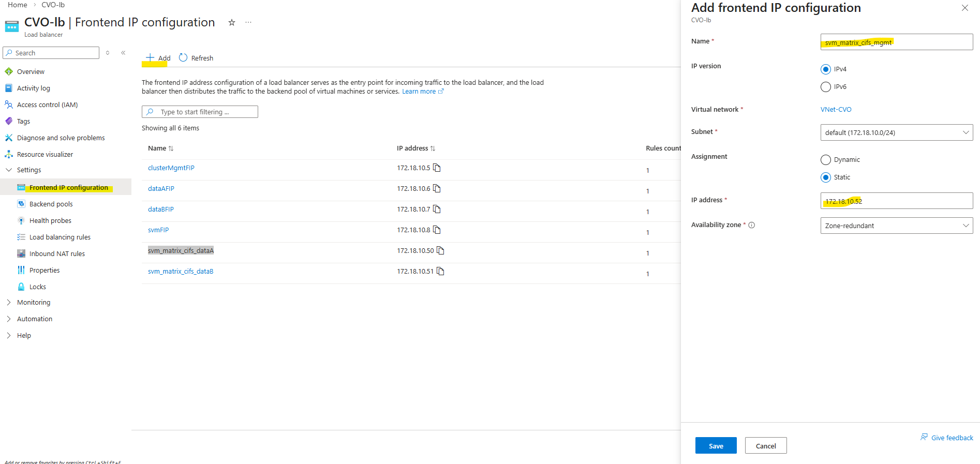This screenshot has width=980, height=464.
Task: Open the more options ellipsis in header
Action: (x=248, y=22)
